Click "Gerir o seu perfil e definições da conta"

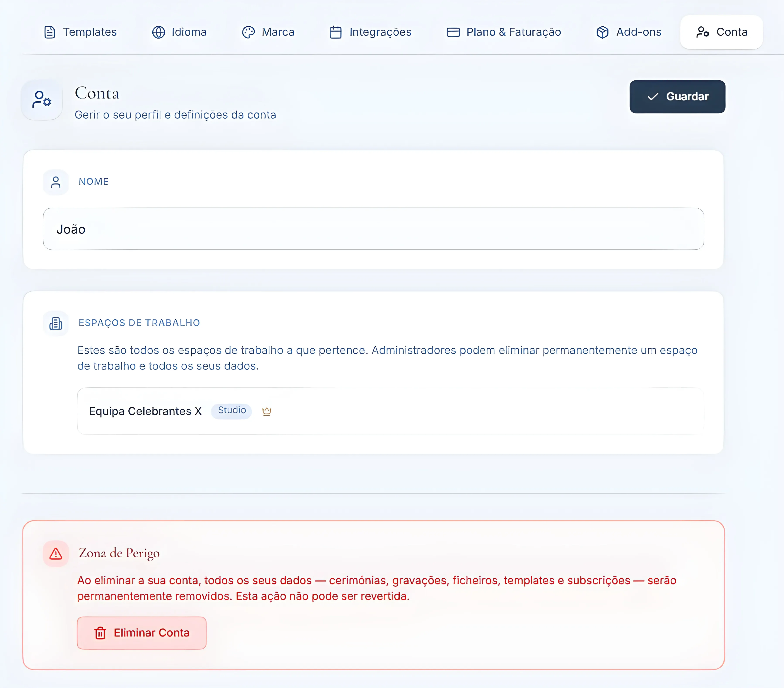(175, 115)
